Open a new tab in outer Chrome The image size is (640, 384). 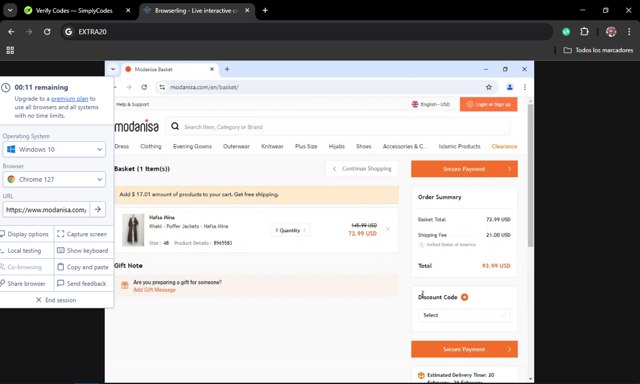(x=265, y=11)
